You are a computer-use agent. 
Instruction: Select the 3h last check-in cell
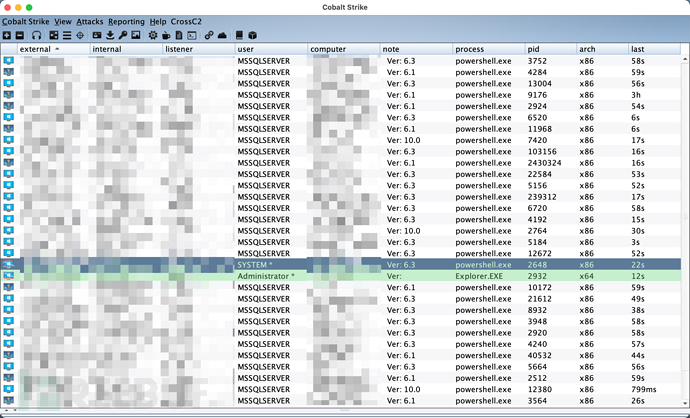pos(655,95)
